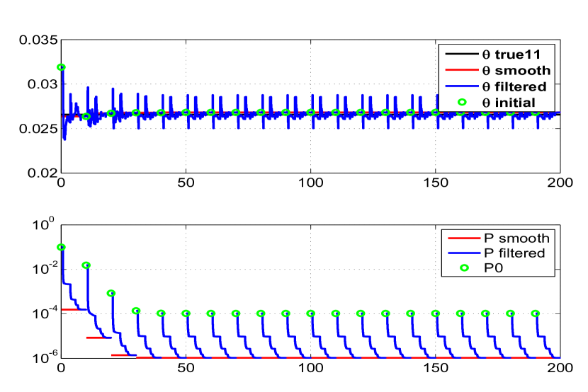
Task: Click the 'P0' legend entry
Action: tap(482, 267)
